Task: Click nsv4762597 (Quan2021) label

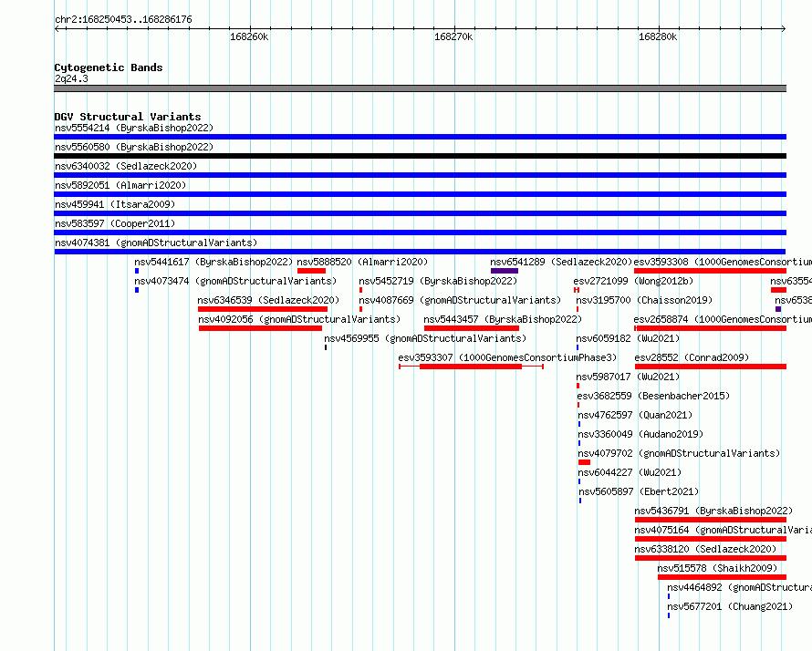Action: (x=635, y=415)
